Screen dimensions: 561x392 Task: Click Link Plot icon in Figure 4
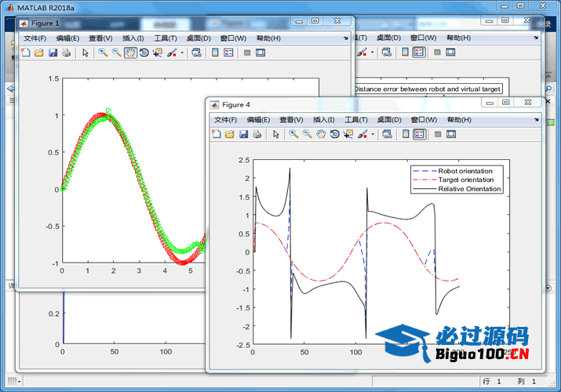387,134
